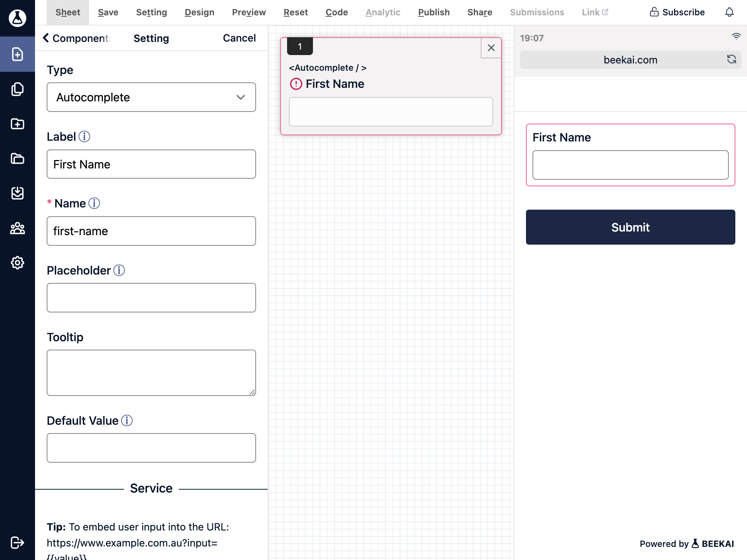The image size is (747, 560).
Task: Open the Type dropdown showing Autocomplete
Action: pos(151,97)
